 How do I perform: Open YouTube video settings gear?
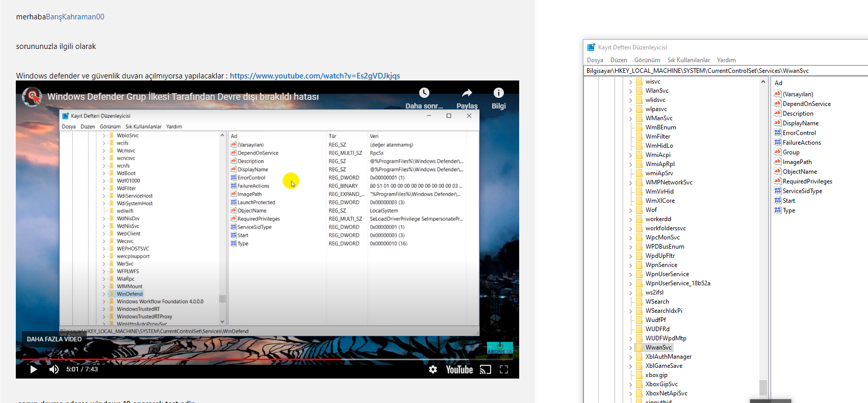click(x=433, y=369)
